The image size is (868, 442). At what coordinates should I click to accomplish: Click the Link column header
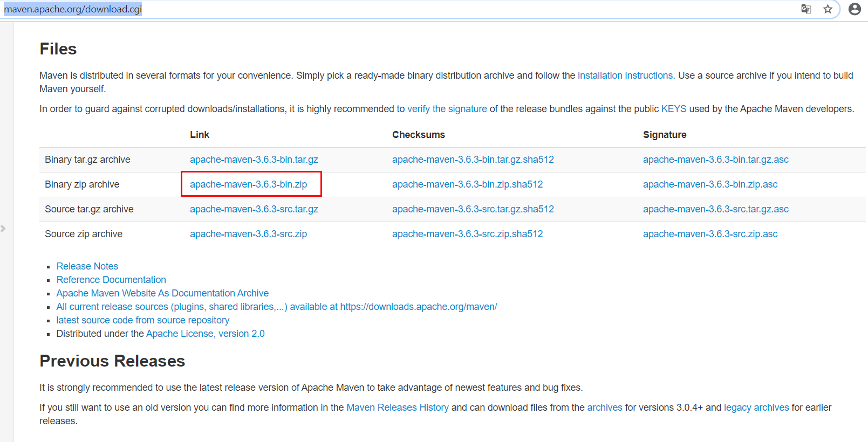(x=200, y=135)
